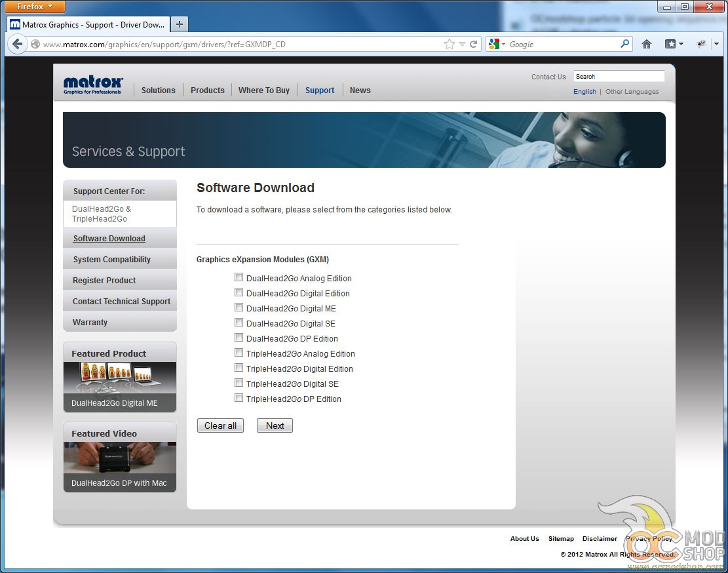Viewport: 728px width, 573px height.
Task: Click the Next button
Action: pyautogui.click(x=275, y=425)
